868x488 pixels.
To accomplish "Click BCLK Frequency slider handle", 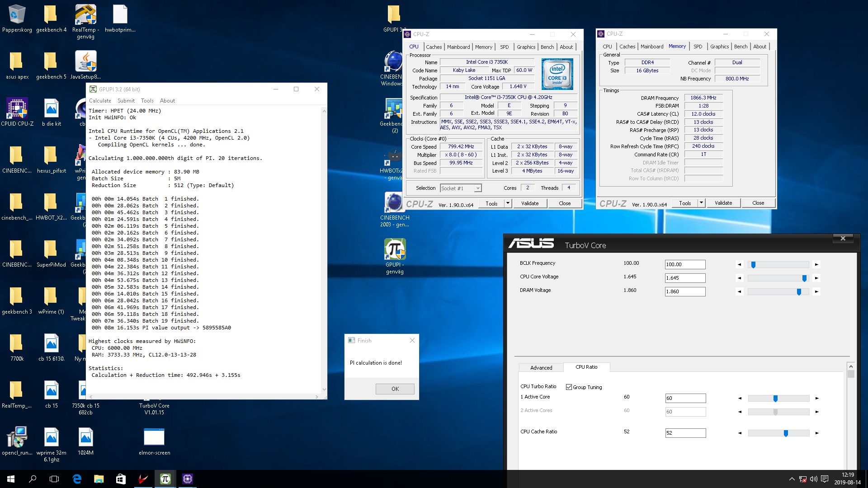I will (x=753, y=265).
